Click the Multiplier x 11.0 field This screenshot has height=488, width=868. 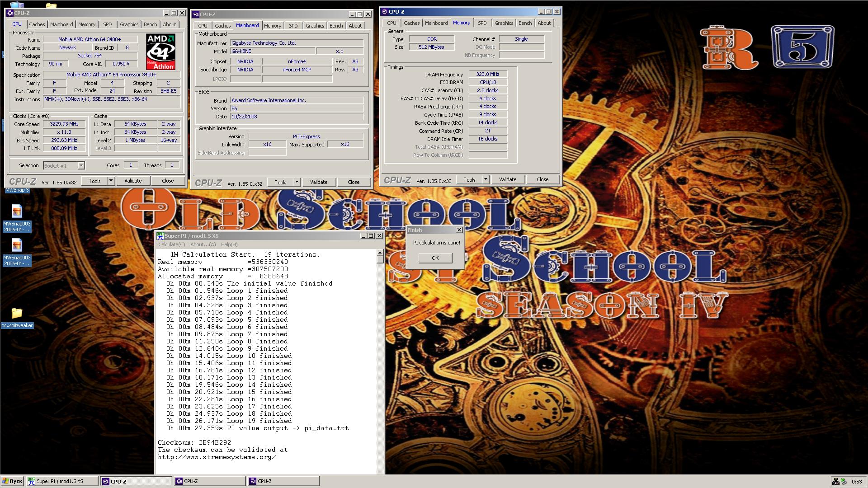[x=64, y=132]
